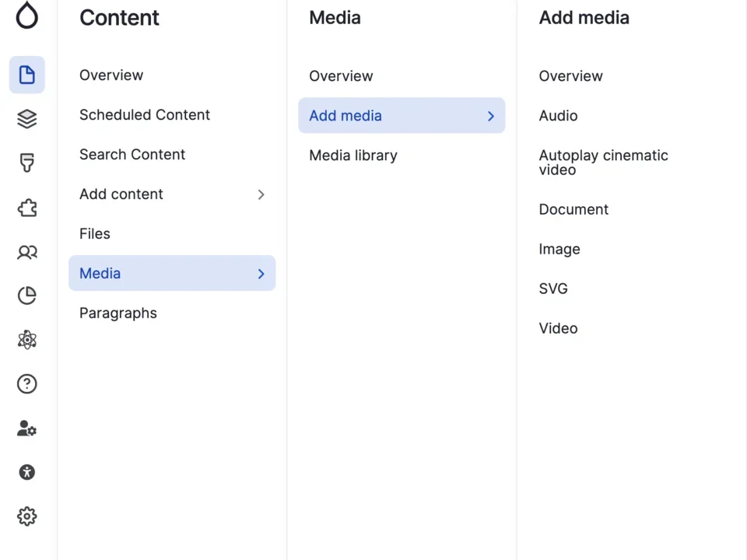Click the Drupal droplet logo

27,16
